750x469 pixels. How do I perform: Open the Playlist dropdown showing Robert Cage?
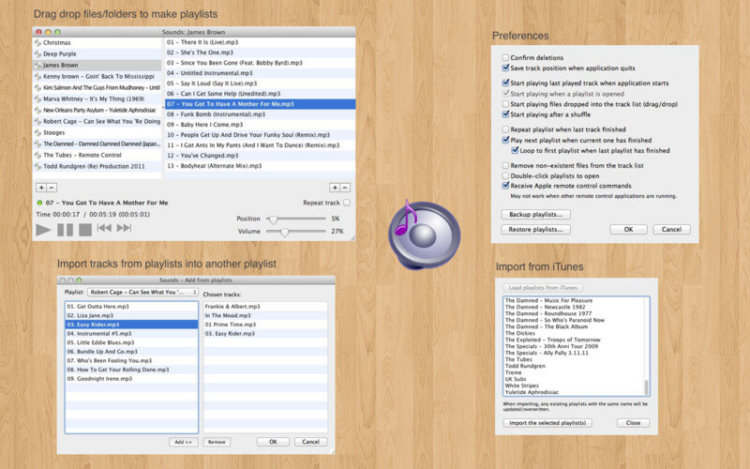point(143,292)
